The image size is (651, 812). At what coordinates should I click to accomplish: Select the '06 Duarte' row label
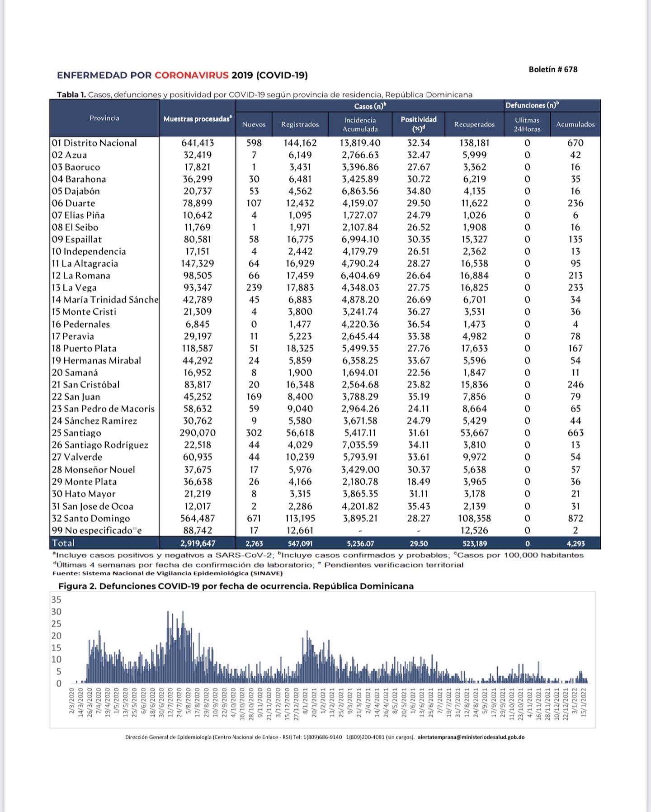73,203
